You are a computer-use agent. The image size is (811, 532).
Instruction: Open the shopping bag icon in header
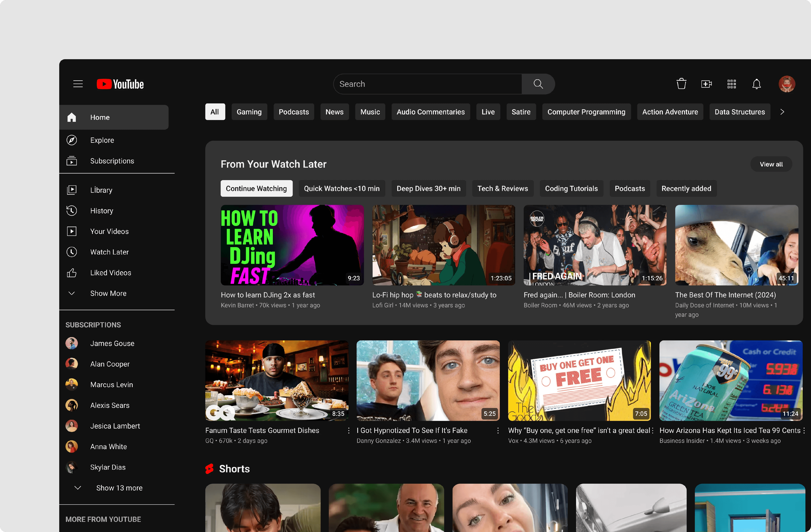[x=681, y=84]
